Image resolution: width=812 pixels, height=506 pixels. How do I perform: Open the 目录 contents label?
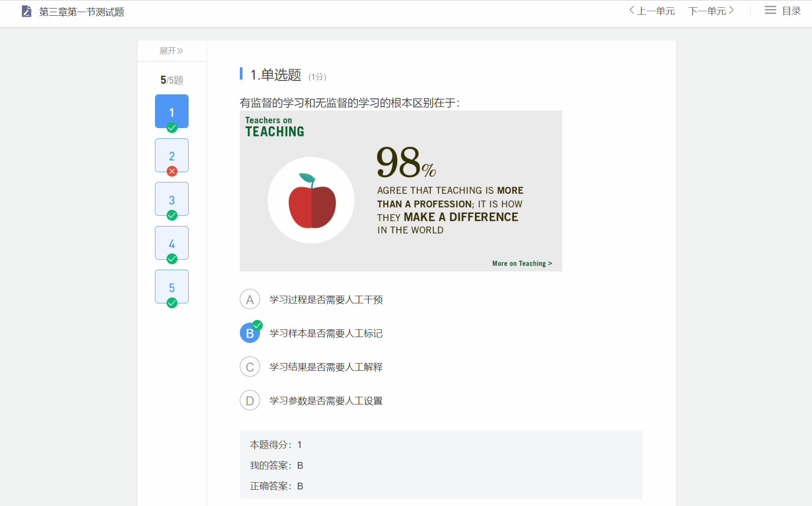coord(791,11)
